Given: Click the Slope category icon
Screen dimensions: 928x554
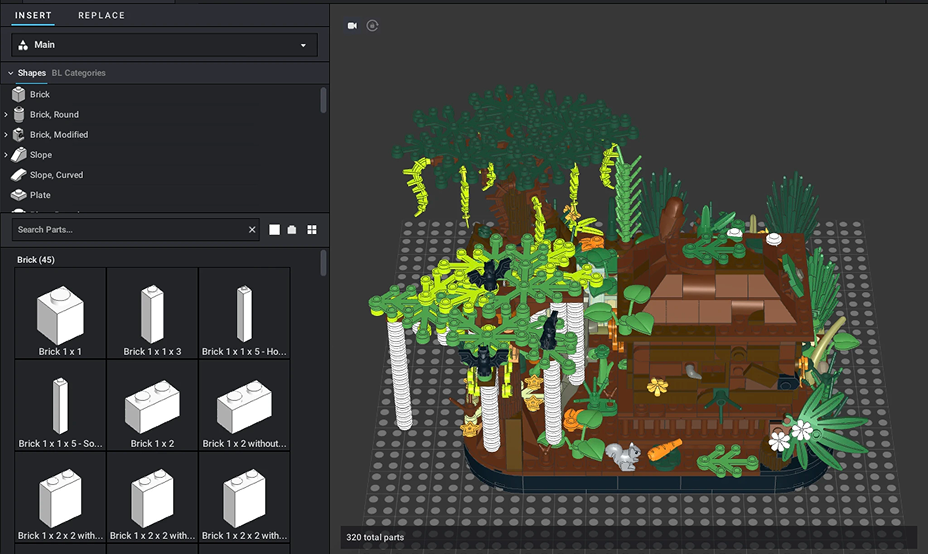Looking at the screenshot, I should coord(19,154).
